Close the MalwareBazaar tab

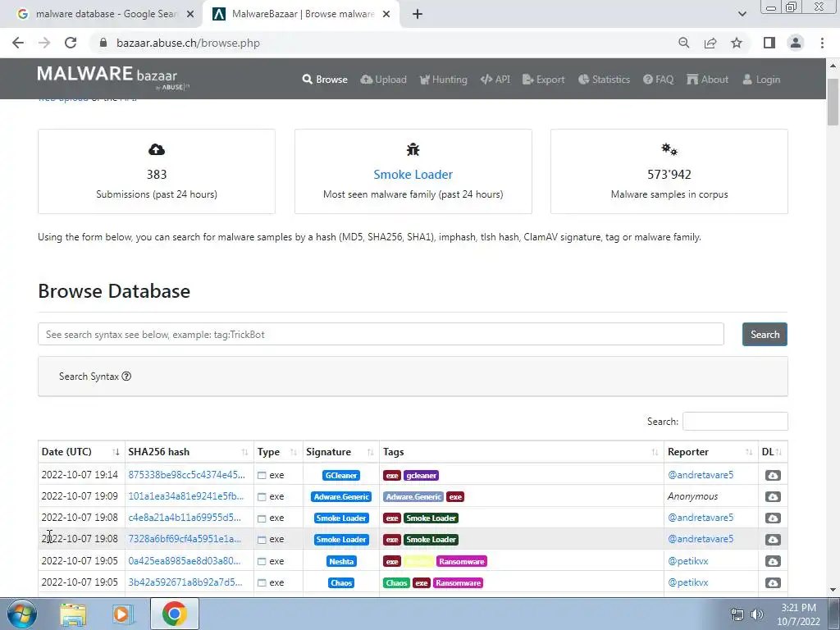pyautogui.click(x=386, y=14)
